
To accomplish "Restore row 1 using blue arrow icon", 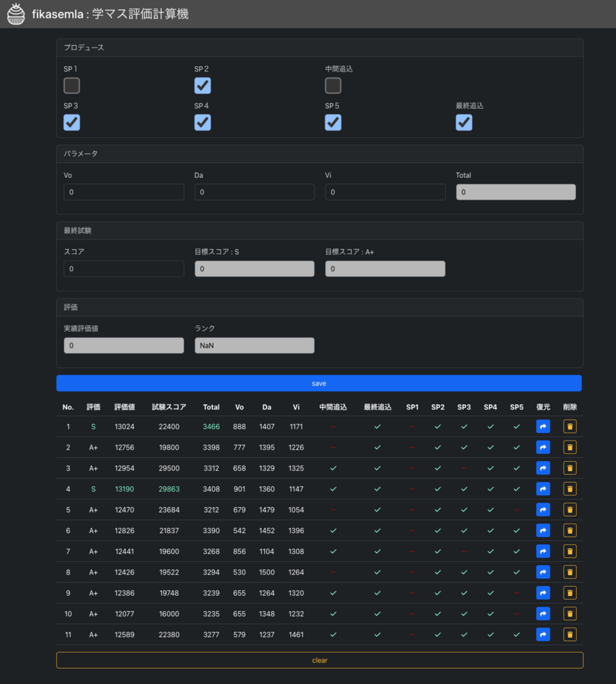I will coord(543,427).
